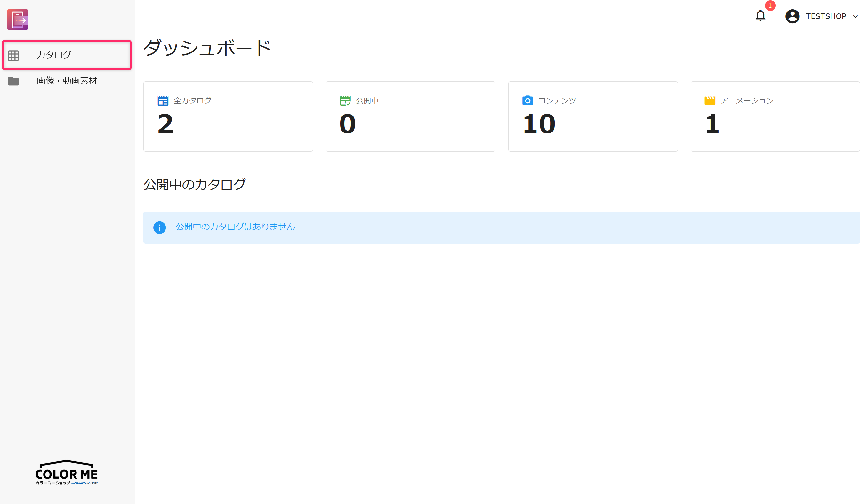The image size is (867, 504).
Task: Open the 全カタログ card showing 2
Action: click(228, 116)
